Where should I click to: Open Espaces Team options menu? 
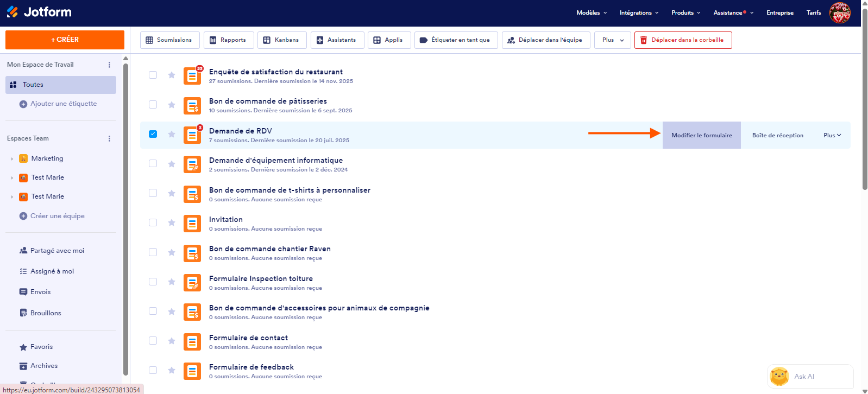click(109, 138)
